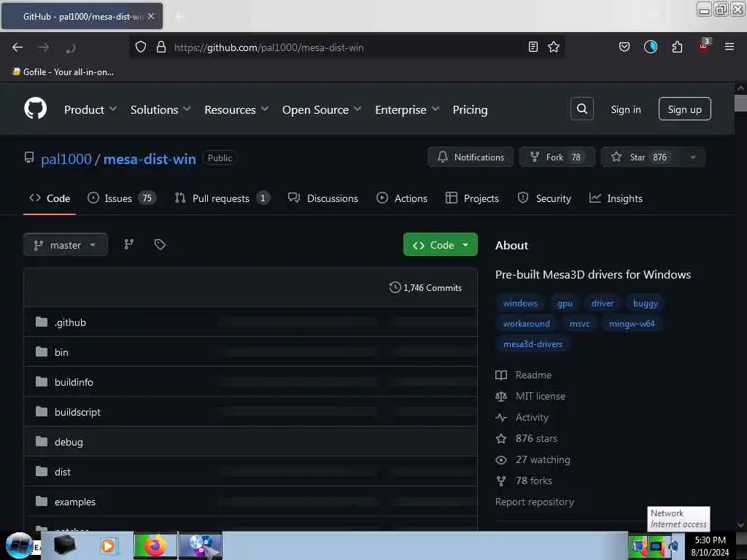Click the uBlock extension icon with badge
747x560 pixels.
pyautogui.click(x=704, y=46)
